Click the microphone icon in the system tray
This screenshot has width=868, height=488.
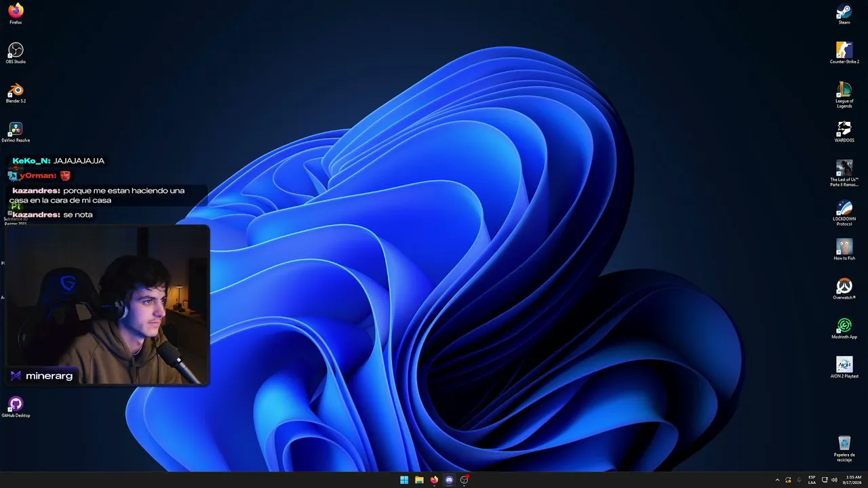tap(799, 480)
